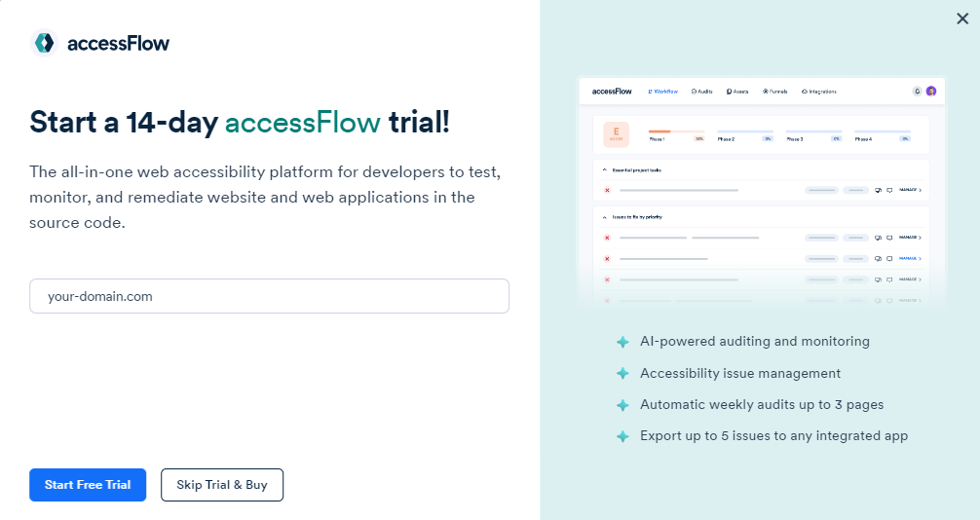The width and height of the screenshot is (980, 520).
Task: Click the sparkle icon beside Export up to 5 issues
Action: point(622,436)
